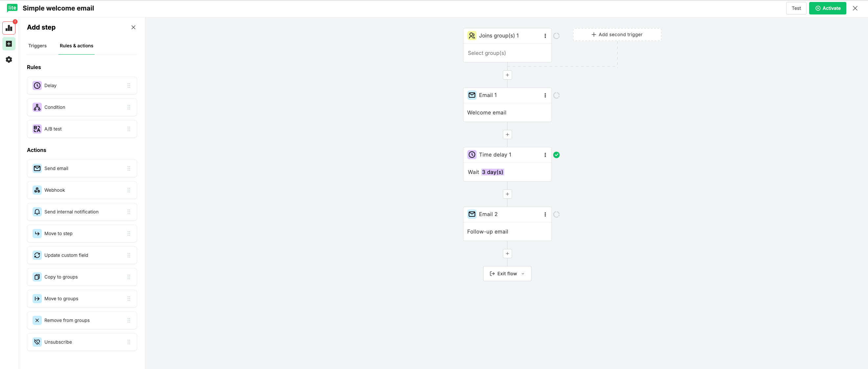Select the Condition rule
The width and height of the screenshot is (868, 369).
pos(82,107)
